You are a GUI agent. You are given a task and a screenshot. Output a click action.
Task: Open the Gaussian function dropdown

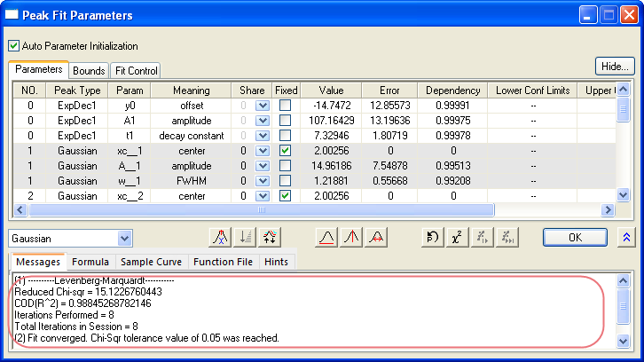point(124,239)
